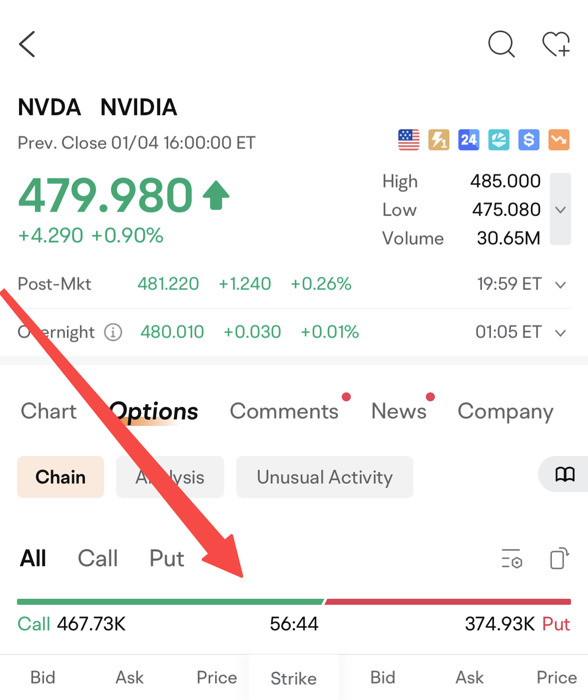Open the Unusual Activity view

click(x=325, y=477)
